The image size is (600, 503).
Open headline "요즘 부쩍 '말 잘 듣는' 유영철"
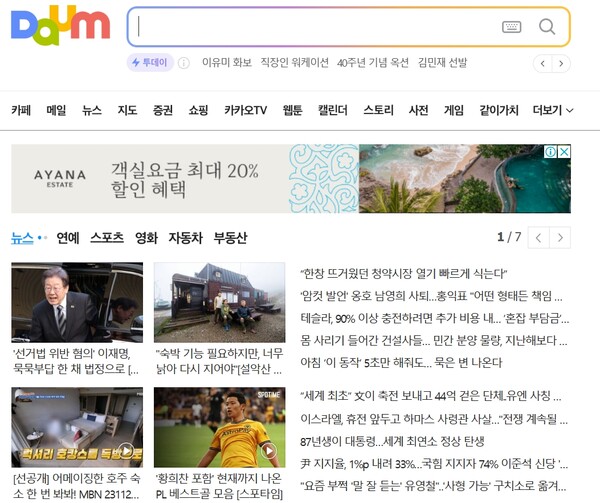[x=433, y=486]
